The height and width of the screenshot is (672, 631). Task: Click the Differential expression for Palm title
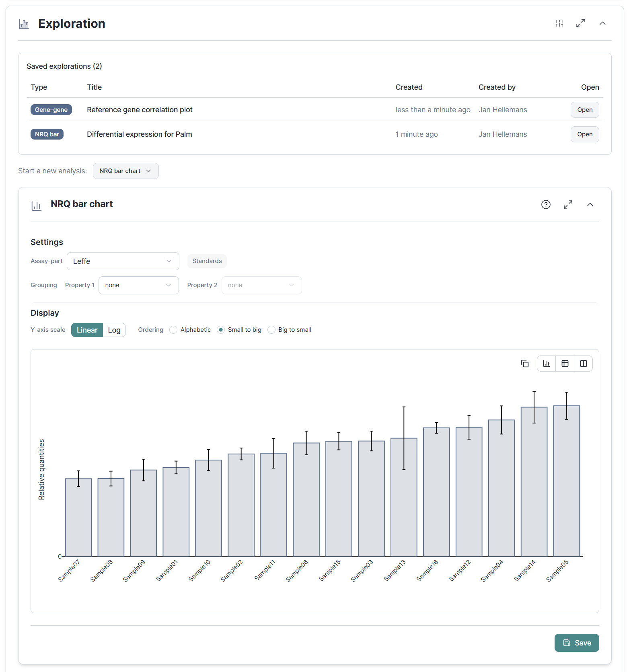[140, 134]
